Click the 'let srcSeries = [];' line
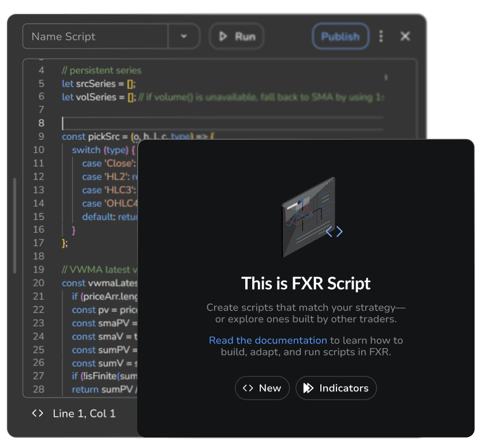Screen dimensions: 494x448 pos(99,84)
